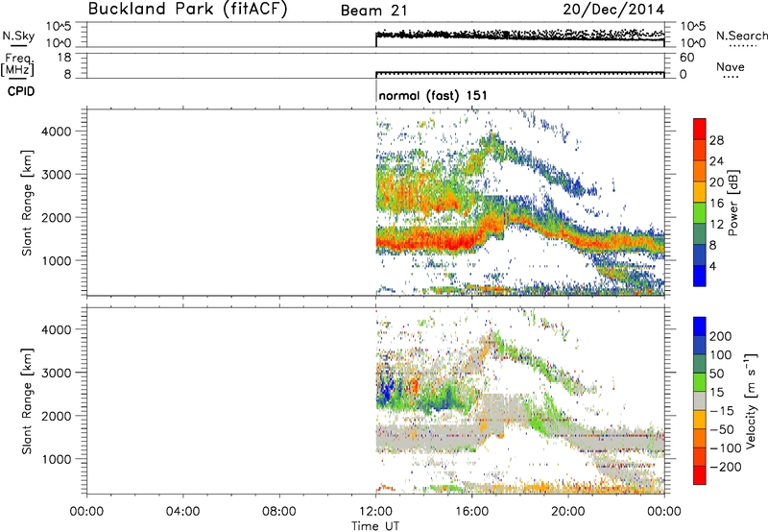Click the 'N.Search' legend label
768x532 pixels.
tap(741, 36)
